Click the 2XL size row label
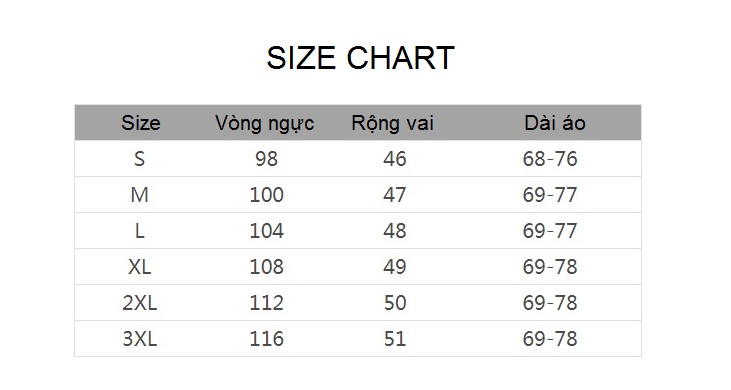731x390 pixels. pyautogui.click(x=139, y=303)
